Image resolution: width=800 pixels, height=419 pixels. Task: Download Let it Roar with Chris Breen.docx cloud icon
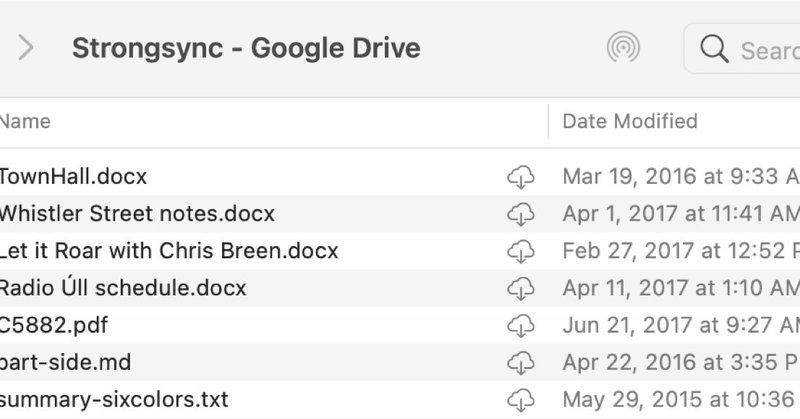521,252
